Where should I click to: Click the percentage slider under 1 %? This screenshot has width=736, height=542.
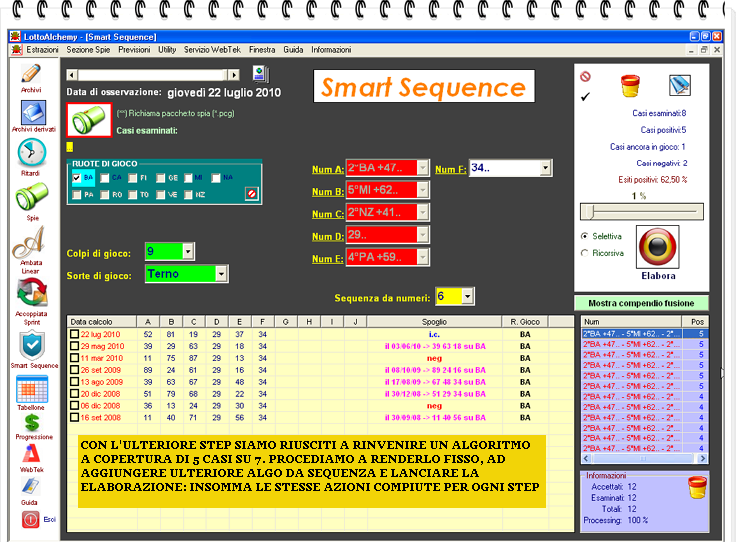pyautogui.click(x=642, y=212)
